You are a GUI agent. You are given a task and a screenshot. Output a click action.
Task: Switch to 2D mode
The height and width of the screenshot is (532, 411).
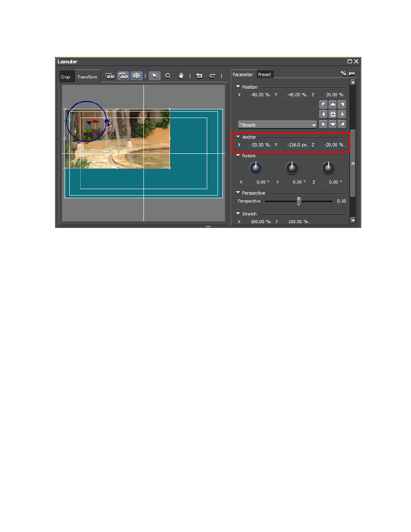[110, 76]
